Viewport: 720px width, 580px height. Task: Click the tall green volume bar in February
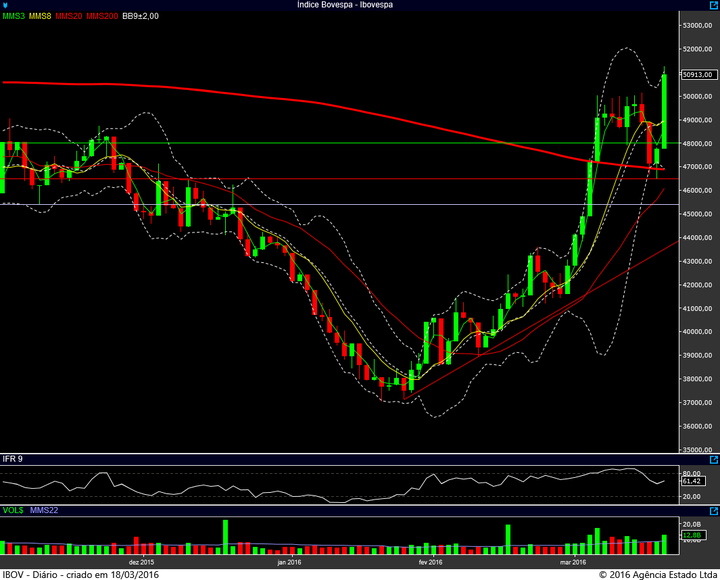pos(508,540)
